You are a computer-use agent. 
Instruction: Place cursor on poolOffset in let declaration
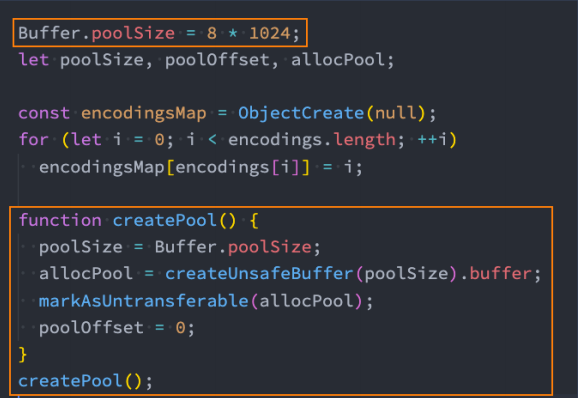tap(217, 60)
